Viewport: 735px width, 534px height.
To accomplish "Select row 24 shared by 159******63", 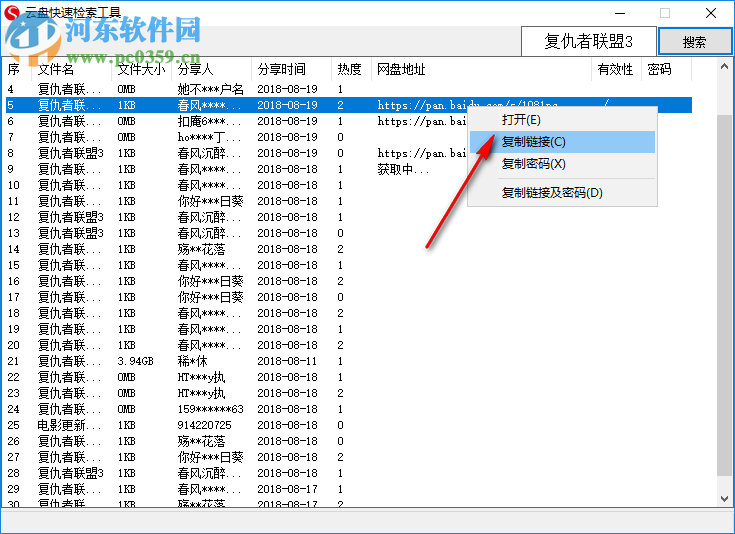I will (348, 409).
